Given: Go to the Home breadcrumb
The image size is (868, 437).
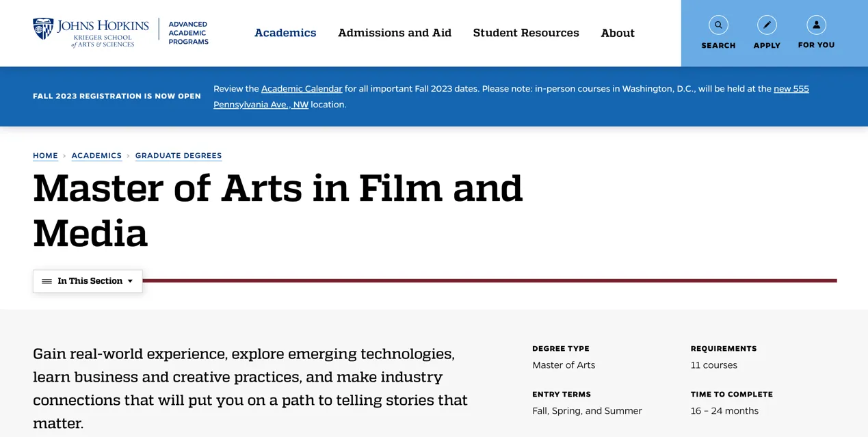Looking at the screenshot, I should (45, 156).
